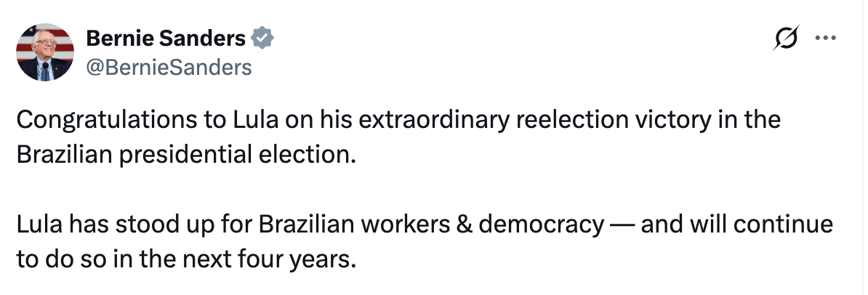
Task: Open the three-dot more options menu
Action: [825, 39]
